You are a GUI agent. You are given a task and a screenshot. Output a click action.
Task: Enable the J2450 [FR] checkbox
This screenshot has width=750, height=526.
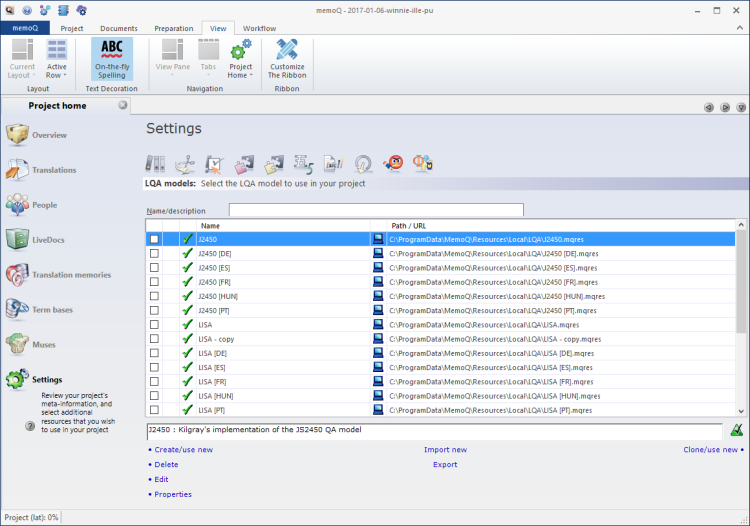coord(154,282)
